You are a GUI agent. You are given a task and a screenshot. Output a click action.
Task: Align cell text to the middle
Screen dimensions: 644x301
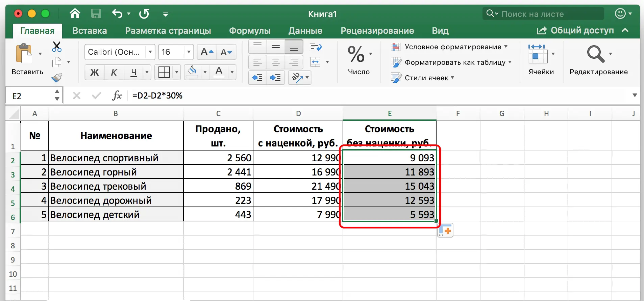click(276, 47)
